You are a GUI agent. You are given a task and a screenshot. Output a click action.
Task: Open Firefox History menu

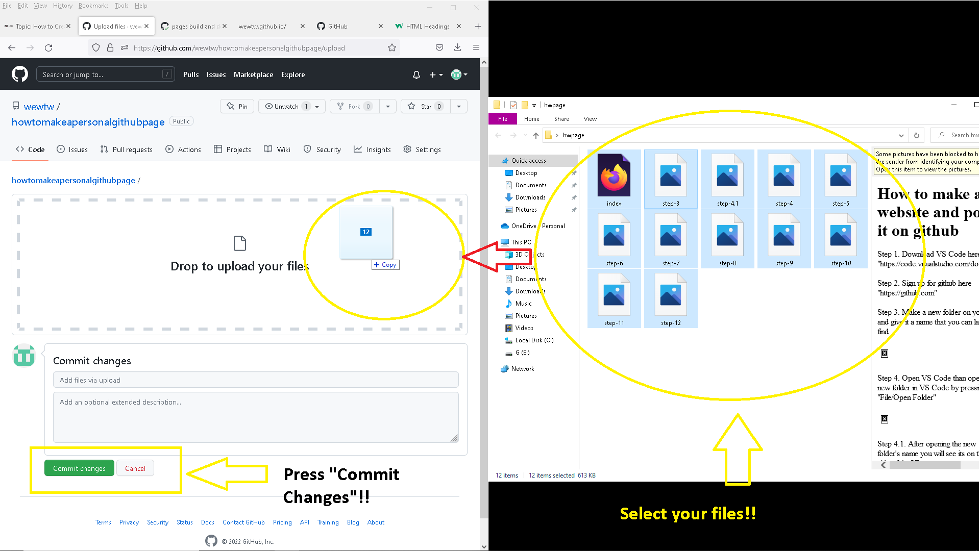point(63,6)
